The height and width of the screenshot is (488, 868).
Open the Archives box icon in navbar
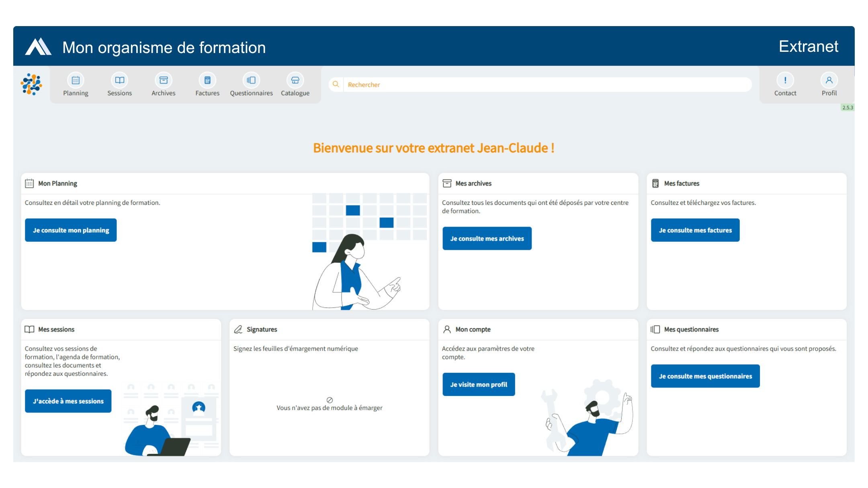pos(164,80)
